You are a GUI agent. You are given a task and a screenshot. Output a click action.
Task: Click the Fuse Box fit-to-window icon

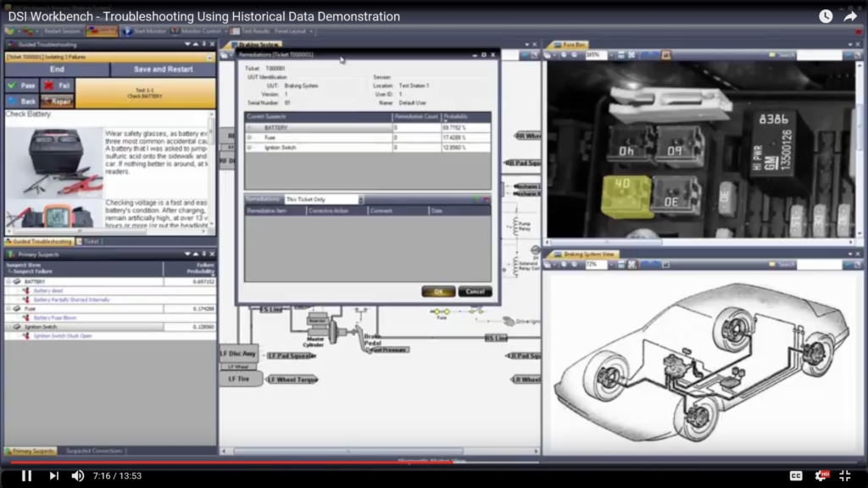coord(632,55)
